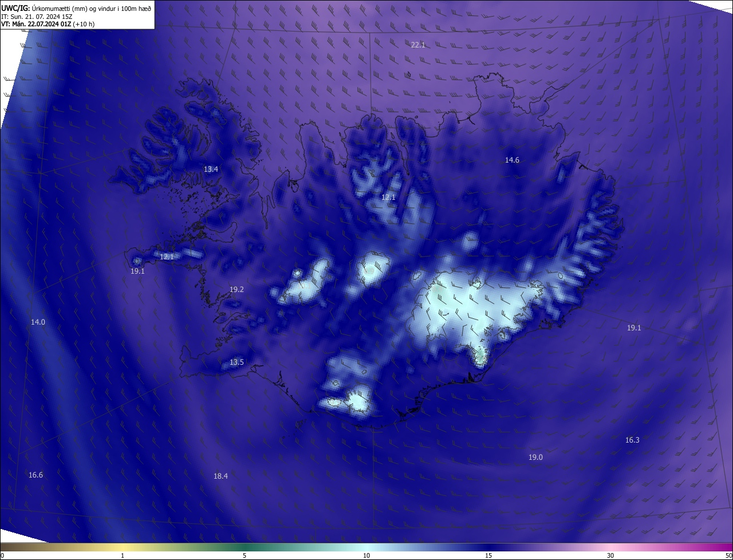
Task: Click the '50' tick label on the color scale
Action: pyautogui.click(x=728, y=555)
